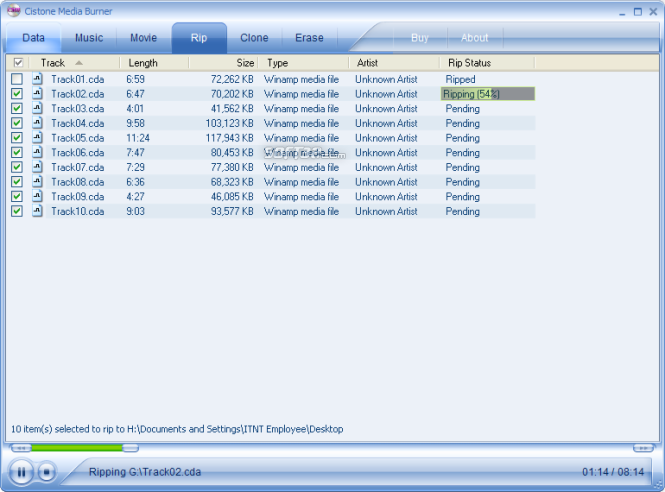This screenshot has height=492, width=665.
Task: Click the progress bar slider handle
Action: pyautogui.click(x=131, y=448)
